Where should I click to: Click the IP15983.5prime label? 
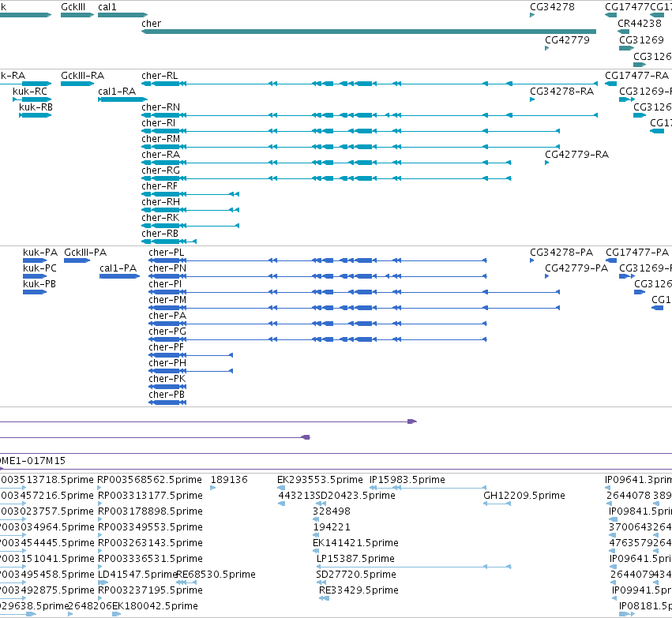point(407,480)
